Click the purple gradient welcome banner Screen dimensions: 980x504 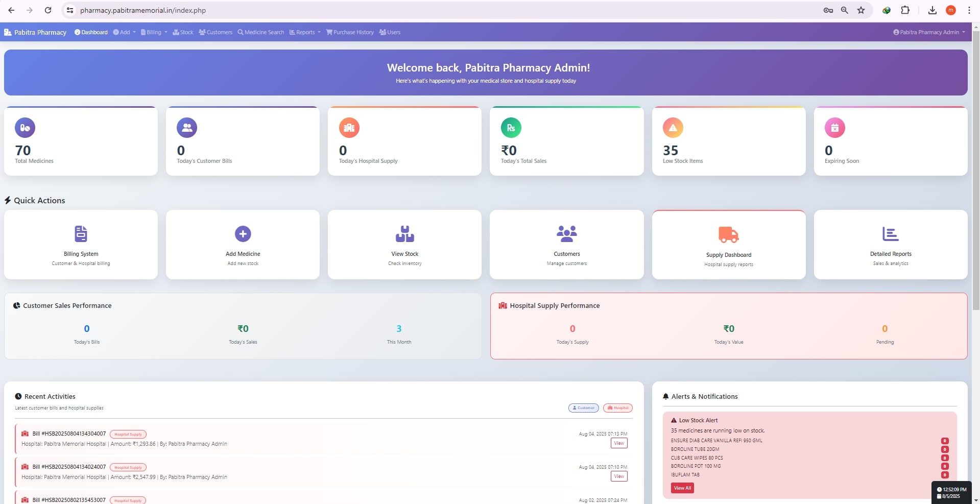(486, 72)
